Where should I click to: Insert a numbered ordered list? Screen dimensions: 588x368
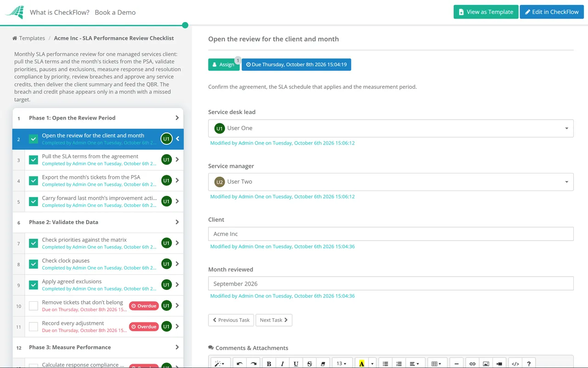click(399, 363)
